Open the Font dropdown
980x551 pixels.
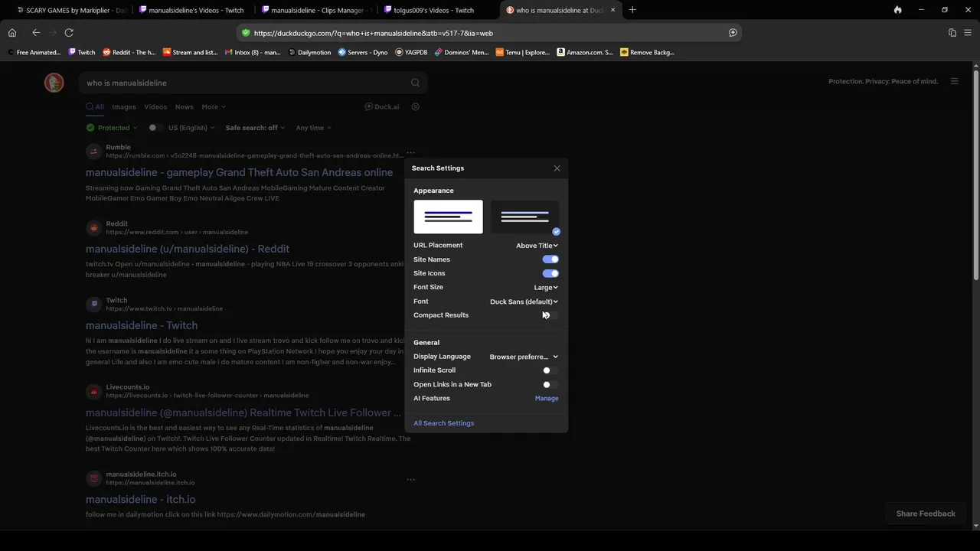524,302
